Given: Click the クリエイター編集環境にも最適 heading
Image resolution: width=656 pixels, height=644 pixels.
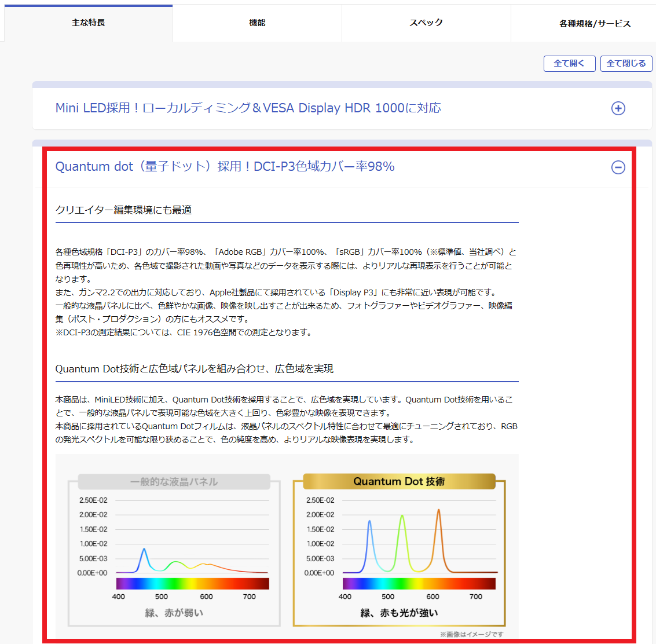Looking at the screenshot, I should (x=123, y=210).
